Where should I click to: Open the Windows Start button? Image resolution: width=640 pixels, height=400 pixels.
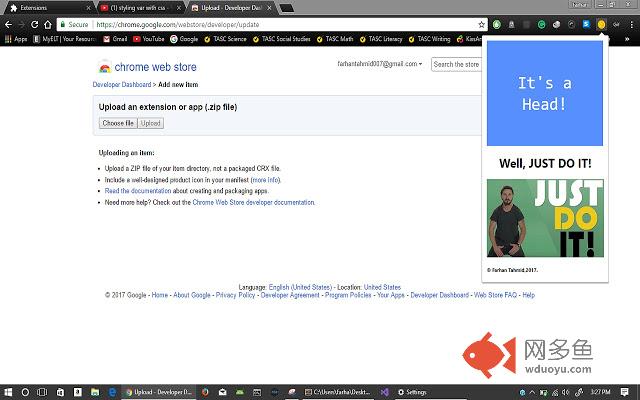click(7, 392)
